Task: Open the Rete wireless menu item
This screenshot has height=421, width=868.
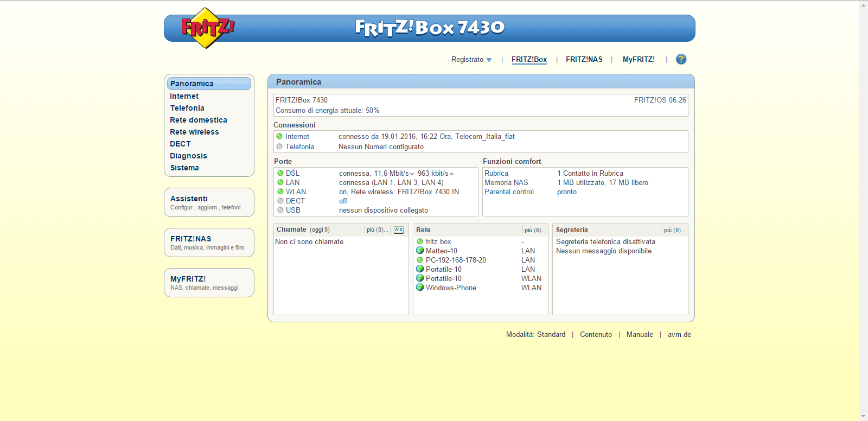Action: 194,132
